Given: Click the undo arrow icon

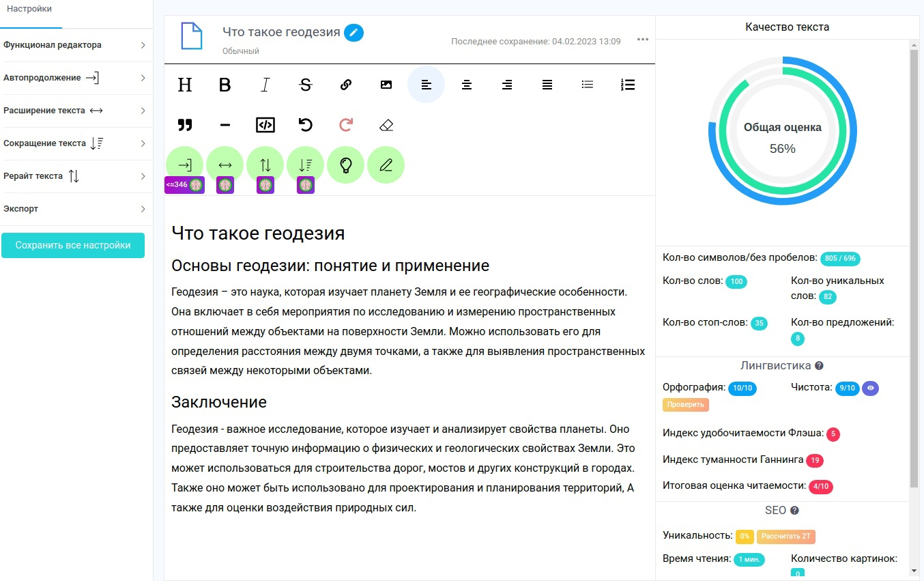Looking at the screenshot, I should pos(305,124).
